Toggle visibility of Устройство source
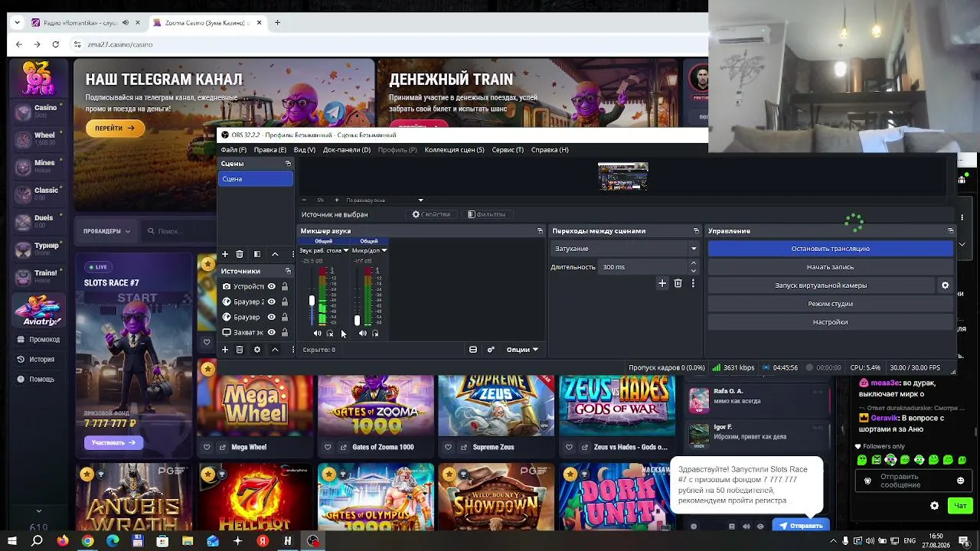 coord(271,287)
